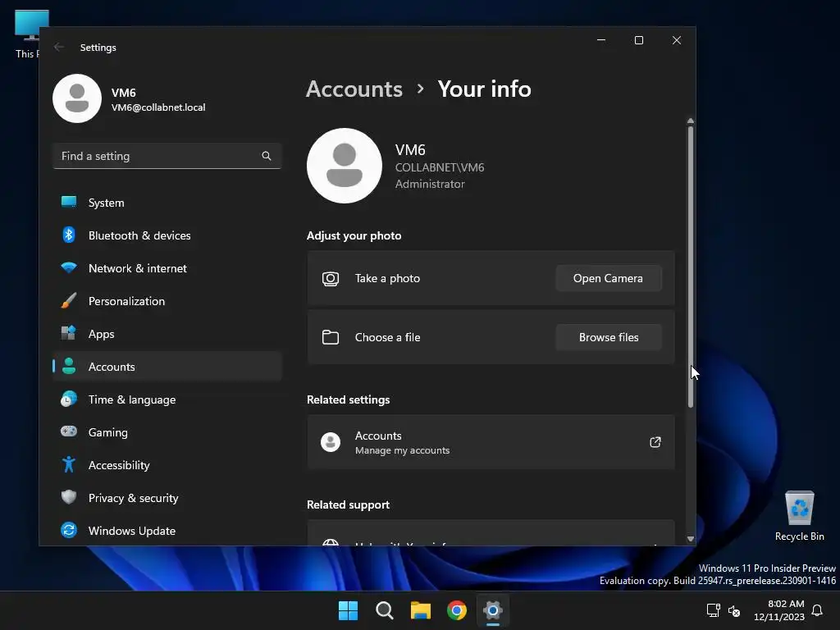840x630 pixels.
Task: Click the Accessibility figure icon
Action: (x=69, y=464)
